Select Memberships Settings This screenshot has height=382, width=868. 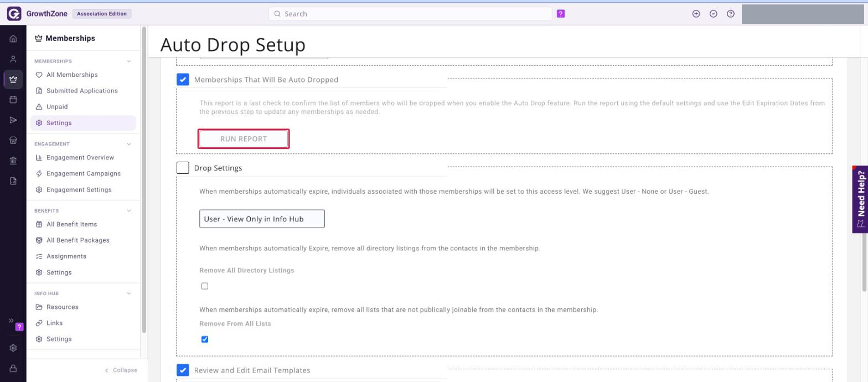[x=83, y=123]
